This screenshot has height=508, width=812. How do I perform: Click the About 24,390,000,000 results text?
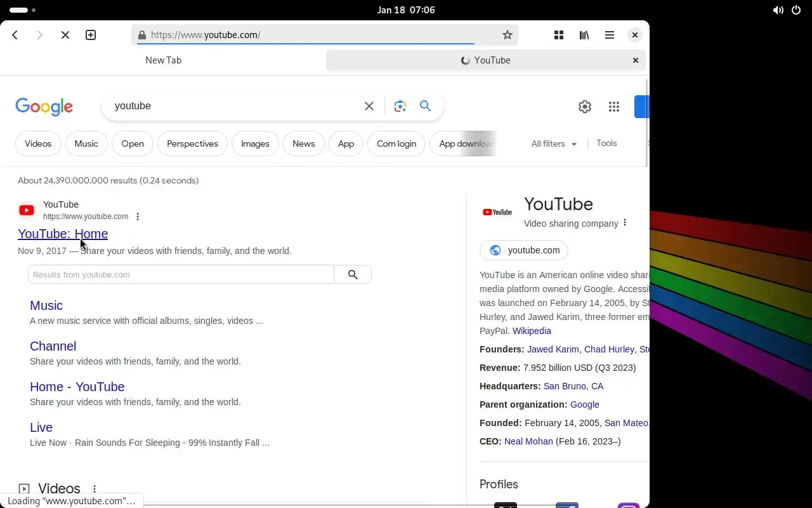[108, 180]
